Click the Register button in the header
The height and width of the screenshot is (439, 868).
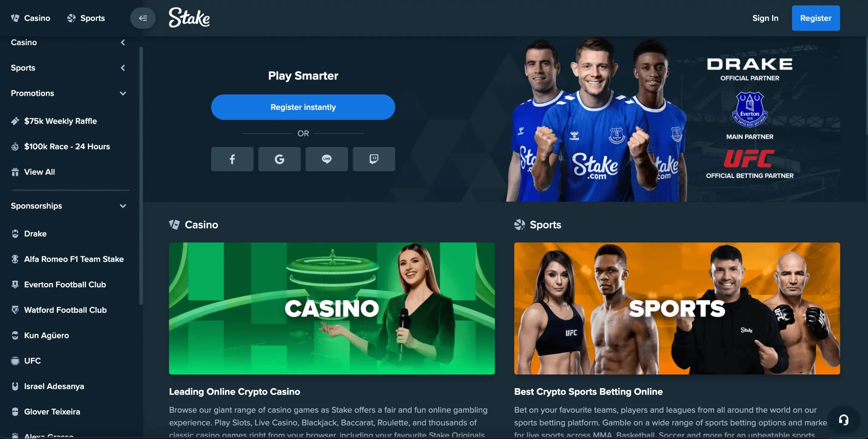click(x=816, y=18)
